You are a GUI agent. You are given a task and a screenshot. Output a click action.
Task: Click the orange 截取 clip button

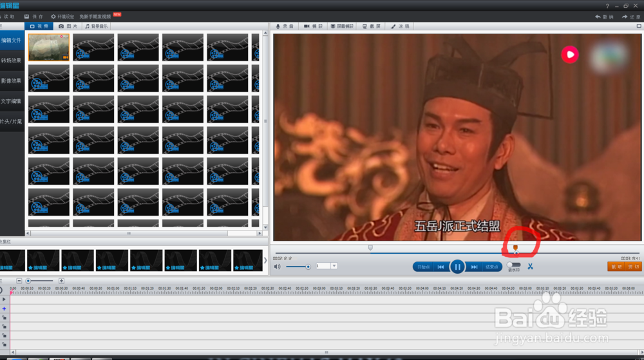(616, 267)
